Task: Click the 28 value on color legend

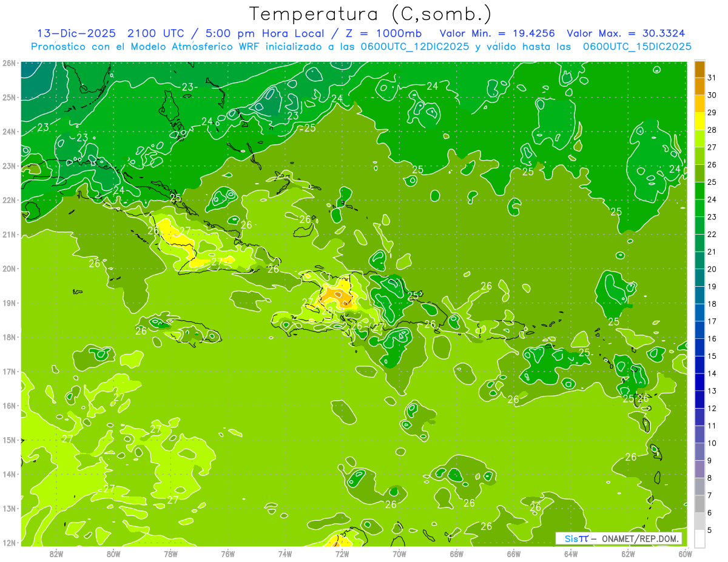Action: 712,130
